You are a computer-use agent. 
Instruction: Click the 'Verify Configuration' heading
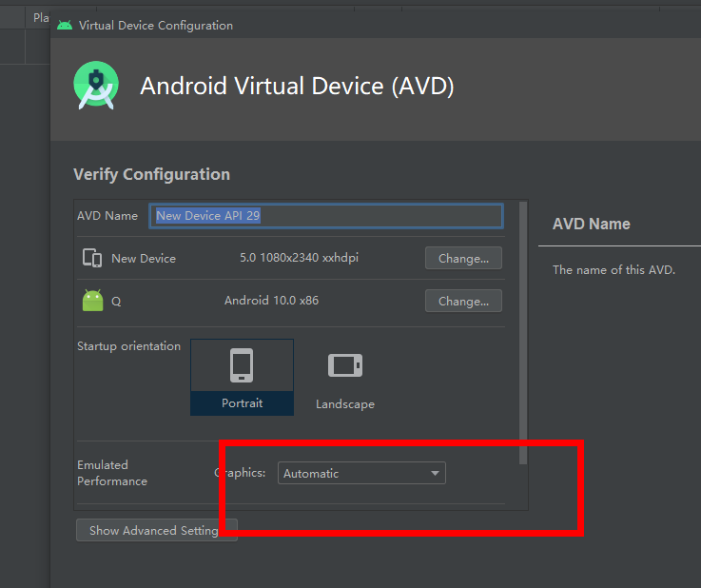point(151,174)
